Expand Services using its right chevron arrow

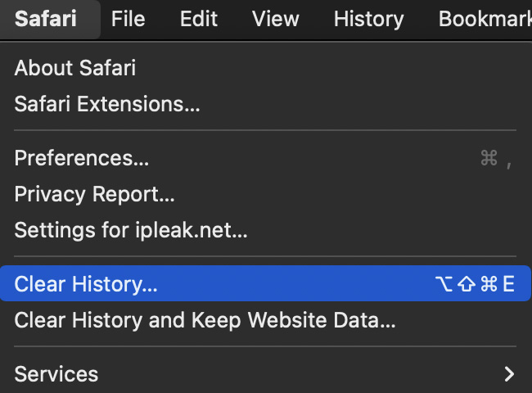[509, 374]
